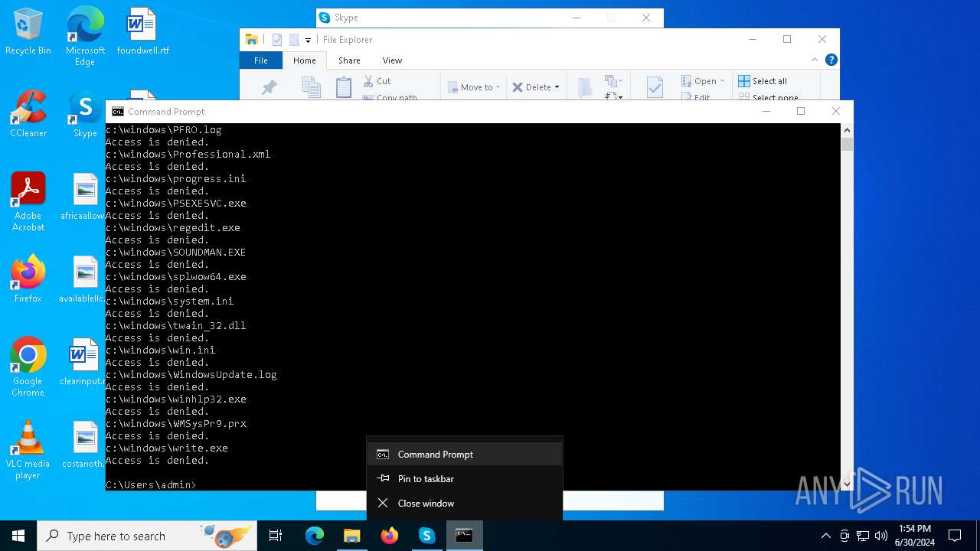Screen dimensions: 980x551
Task: Switch to the Share ribbon tab
Action: (349, 60)
